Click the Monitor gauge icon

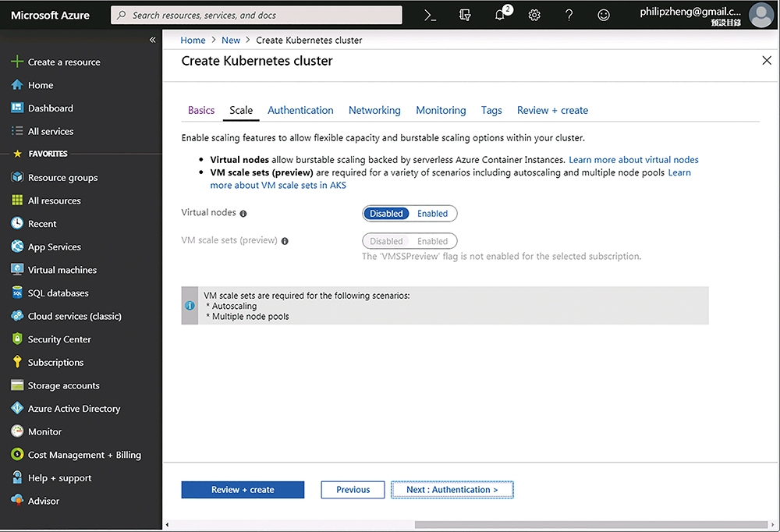(17, 431)
